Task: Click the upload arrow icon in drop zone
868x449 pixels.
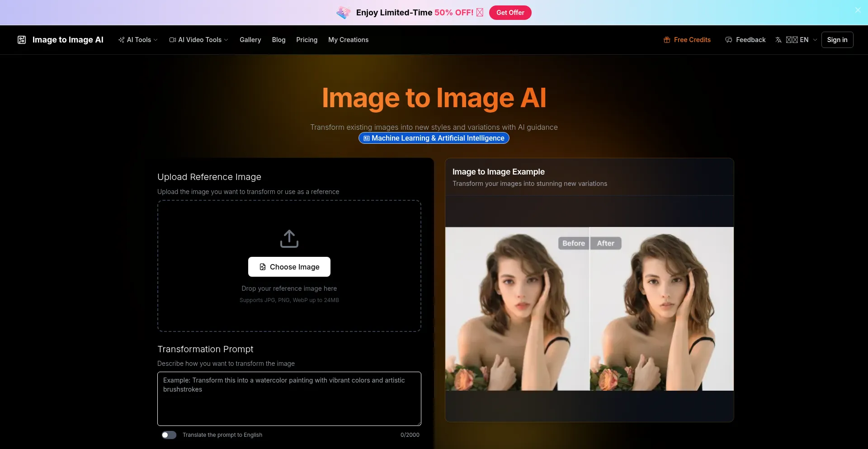Action: 289,239
